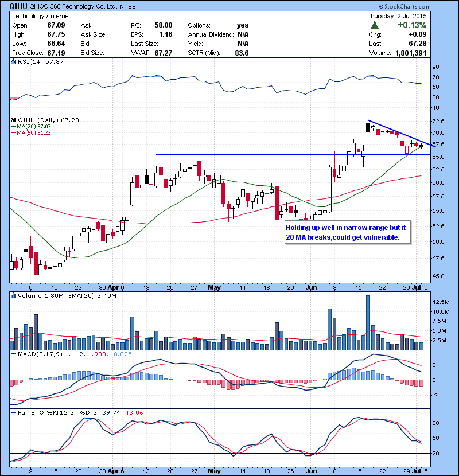The height and width of the screenshot is (476, 459).
Task: Click the VWAP value 67.27
Action: [164, 53]
